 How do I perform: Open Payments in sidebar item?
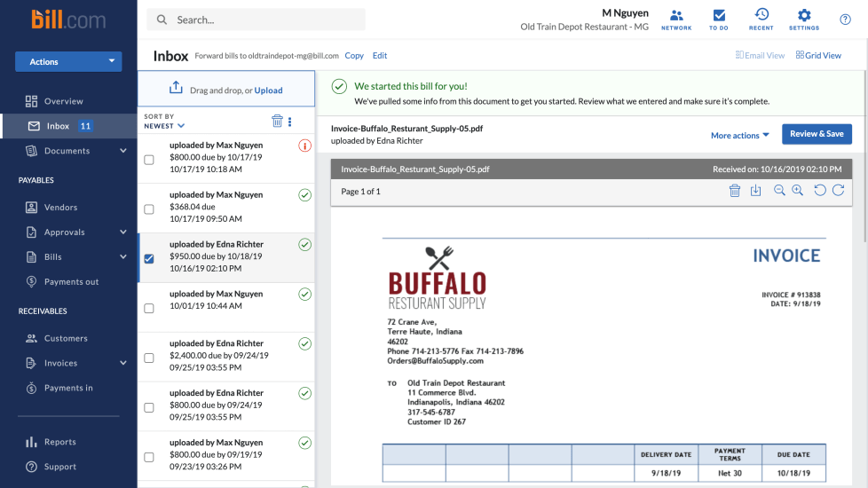pyautogui.click(x=68, y=388)
